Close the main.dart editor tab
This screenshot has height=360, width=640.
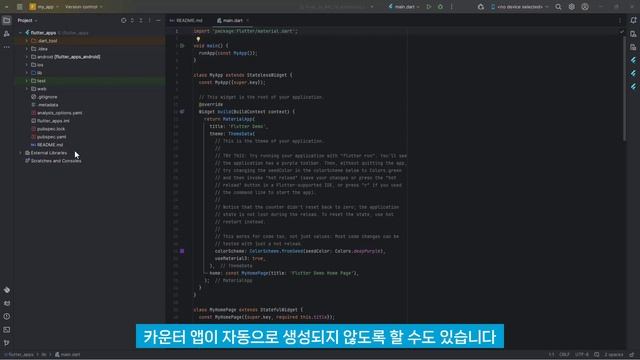pos(247,20)
